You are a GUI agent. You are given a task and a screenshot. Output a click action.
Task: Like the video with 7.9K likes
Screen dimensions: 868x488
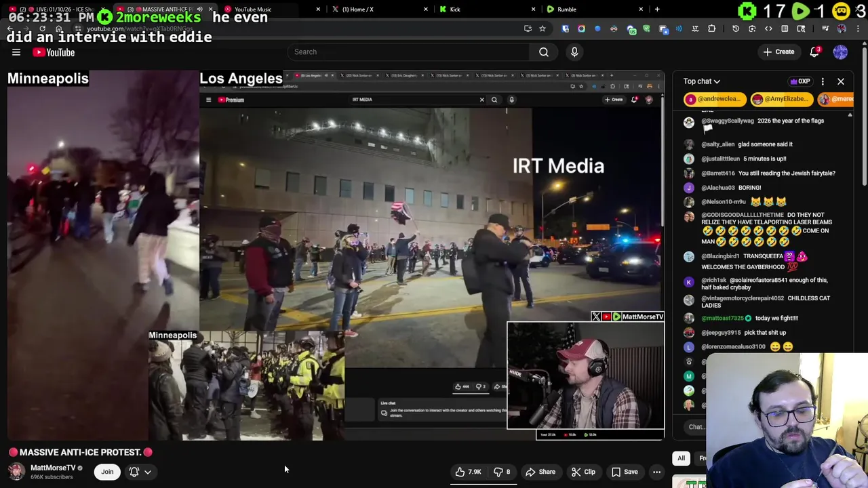[x=467, y=472]
